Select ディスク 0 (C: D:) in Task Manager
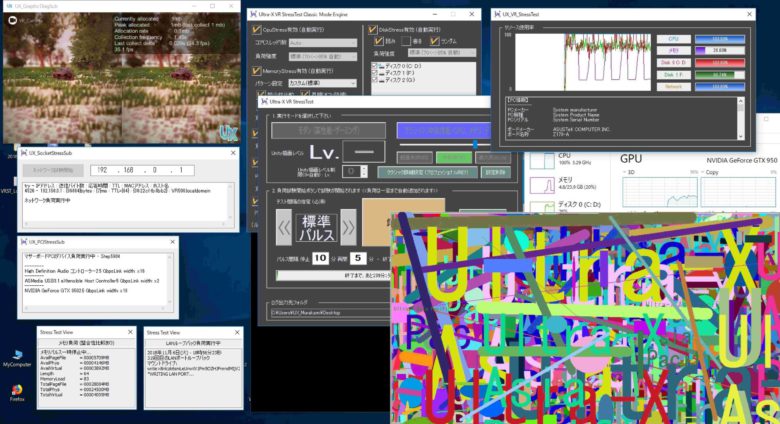The width and height of the screenshot is (780, 424). click(568, 205)
